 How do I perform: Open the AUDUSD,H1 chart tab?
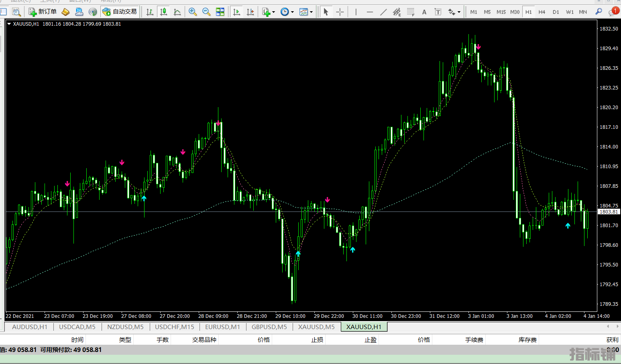click(x=30, y=327)
